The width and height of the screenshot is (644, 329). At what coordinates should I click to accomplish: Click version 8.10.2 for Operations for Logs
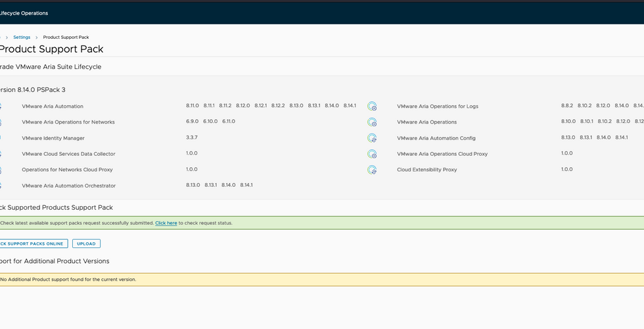(584, 106)
